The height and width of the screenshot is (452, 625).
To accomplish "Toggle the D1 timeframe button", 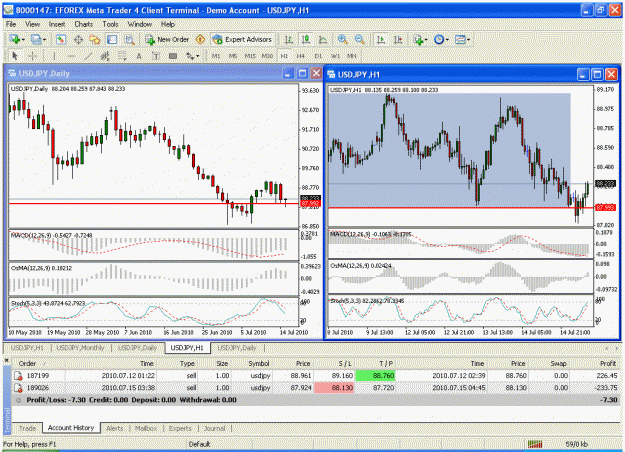I will (x=318, y=56).
